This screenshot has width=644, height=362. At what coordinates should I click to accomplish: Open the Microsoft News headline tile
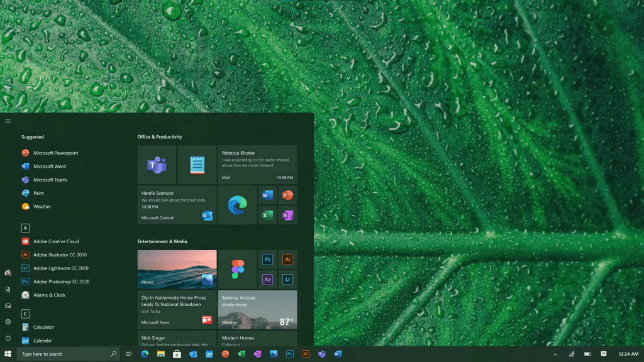click(x=177, y=309)
